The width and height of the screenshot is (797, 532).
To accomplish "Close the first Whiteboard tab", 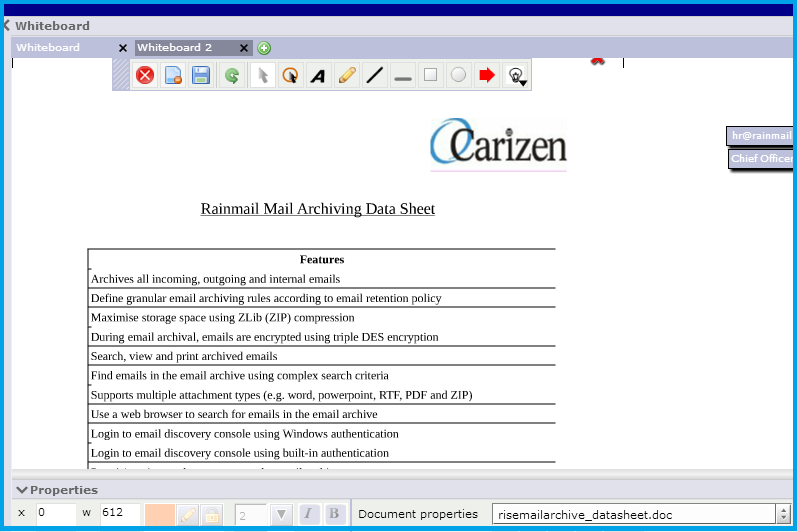I will 123,48.
